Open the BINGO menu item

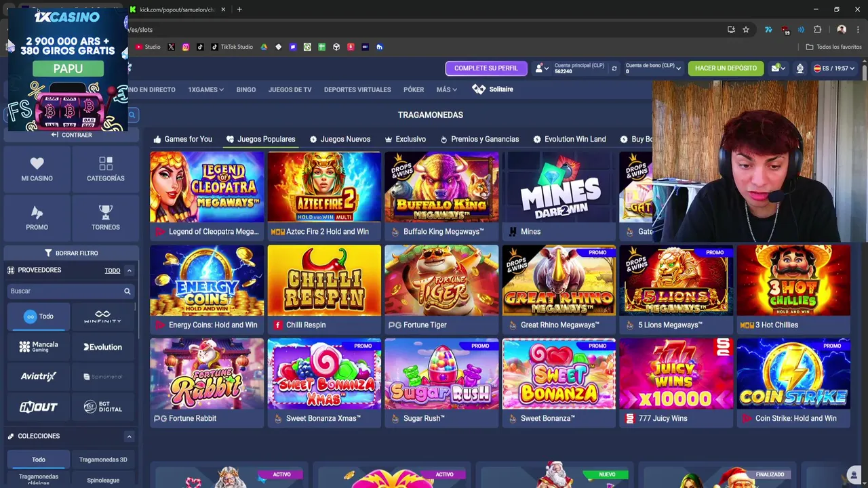pos(246,89)
